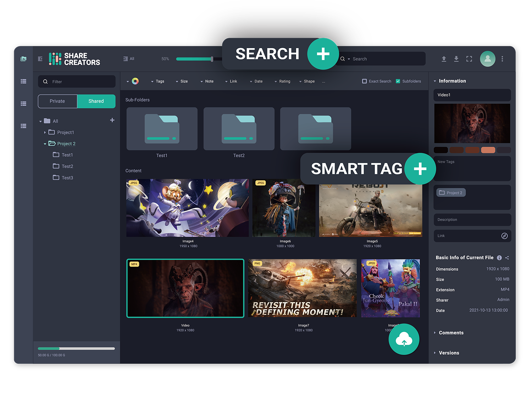Select the Image5 motorcycle thumbnail
This screenshot has width=532, height=409.
[x=371, y=210]
